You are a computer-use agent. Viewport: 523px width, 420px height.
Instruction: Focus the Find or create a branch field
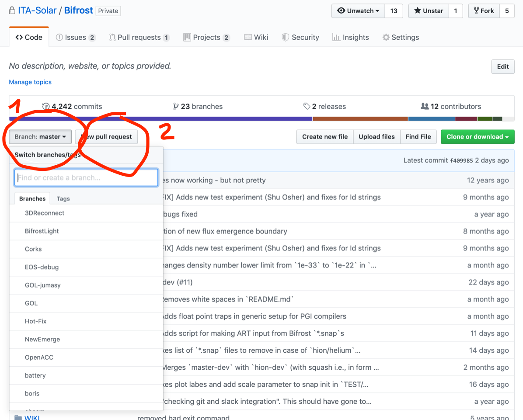click(86, 178)
